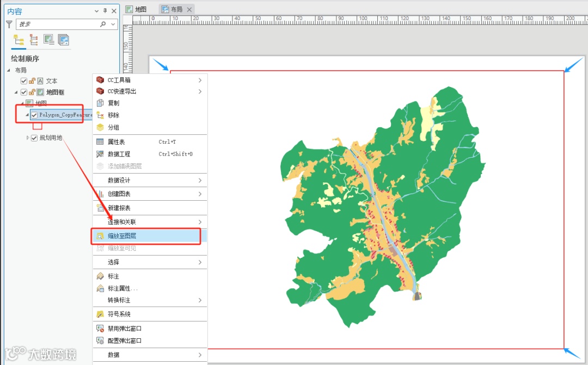Expand the 规划用地 layer tree node
This screenshot has height=365, width=588.
point(28,138)
